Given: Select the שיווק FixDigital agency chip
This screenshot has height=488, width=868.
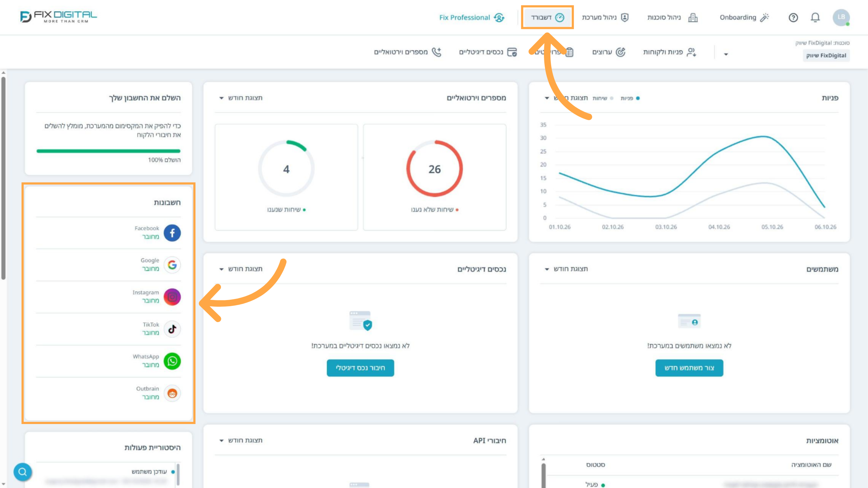Looking at the screenshot, I should pyautogui.click(x=826, y=55).
